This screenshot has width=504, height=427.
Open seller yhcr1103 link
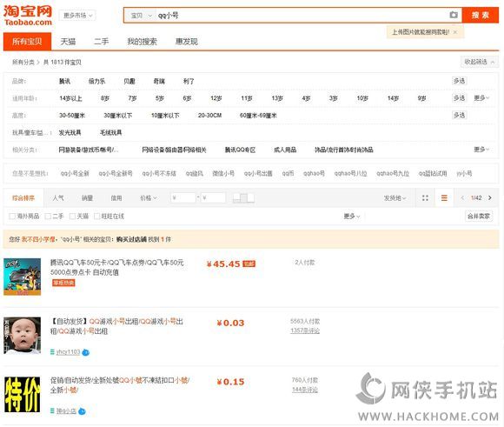(68, 352)
